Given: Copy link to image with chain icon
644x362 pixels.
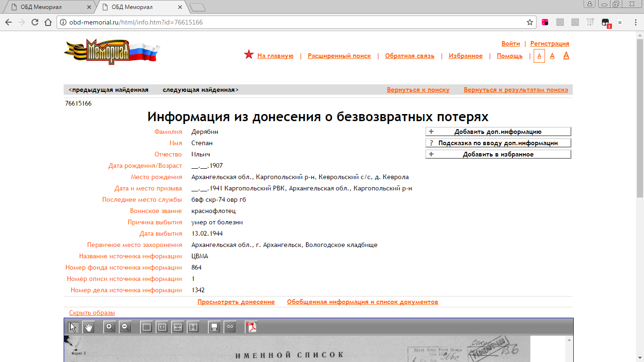Looking at the screenshot, I should point(230,327).
